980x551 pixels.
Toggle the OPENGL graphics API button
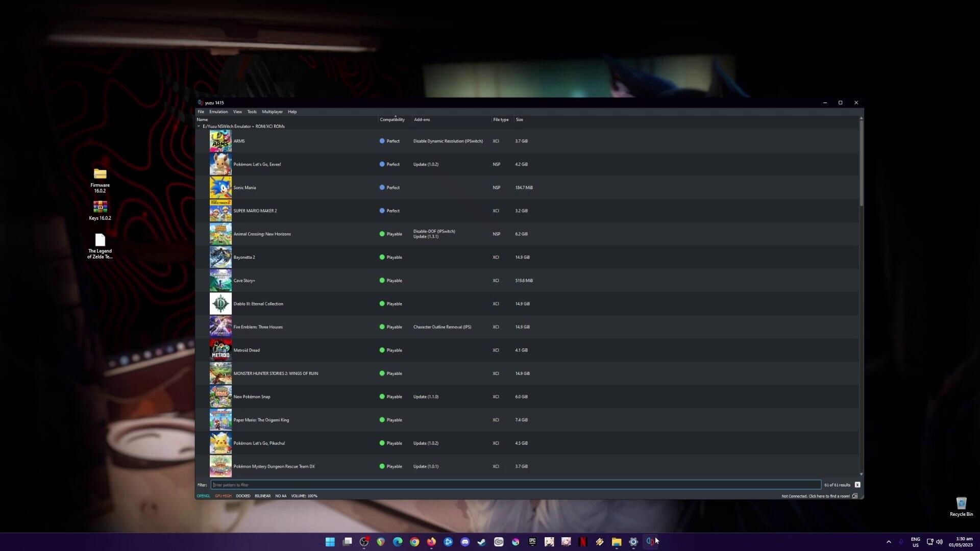click(x=203, y=496)
